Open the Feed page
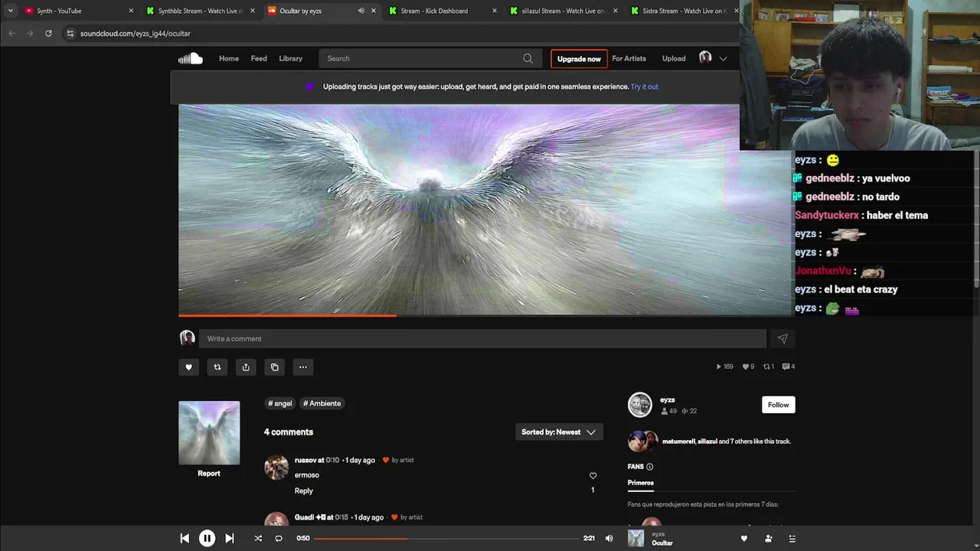Viewport: 980px width, 551px height. pos(259,58)
